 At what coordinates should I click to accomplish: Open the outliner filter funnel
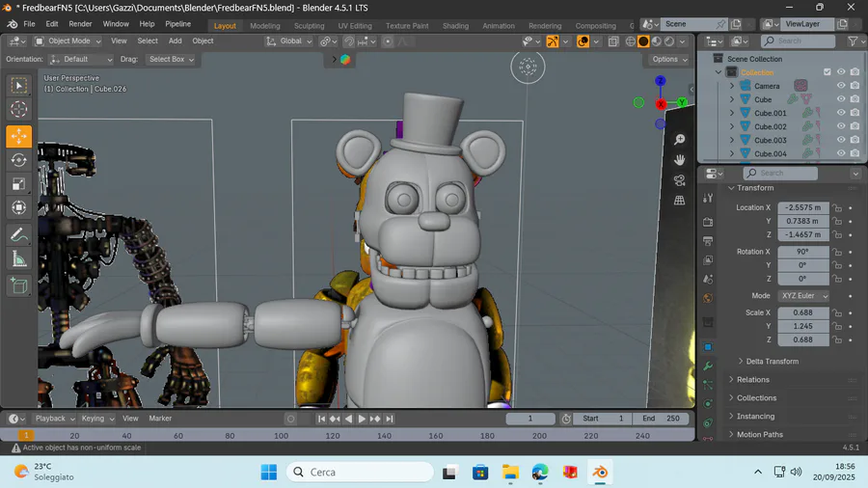854,41
